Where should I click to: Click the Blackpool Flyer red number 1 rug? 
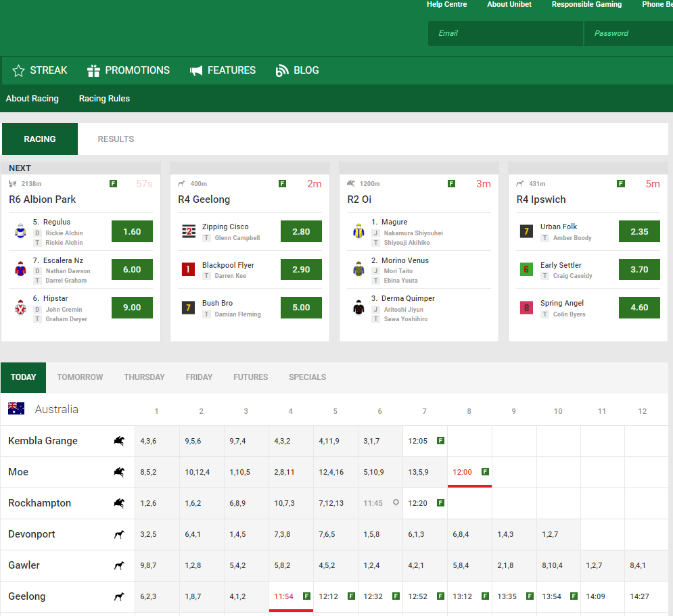coord(189,269)
